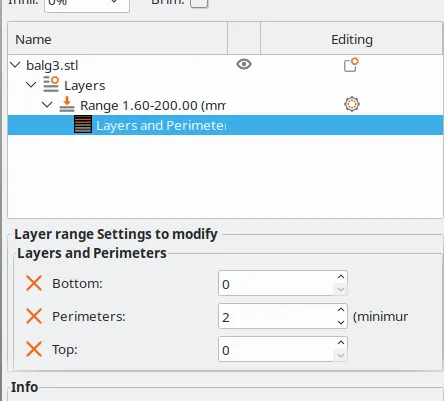Click the Perimeters: setting label

89,316
